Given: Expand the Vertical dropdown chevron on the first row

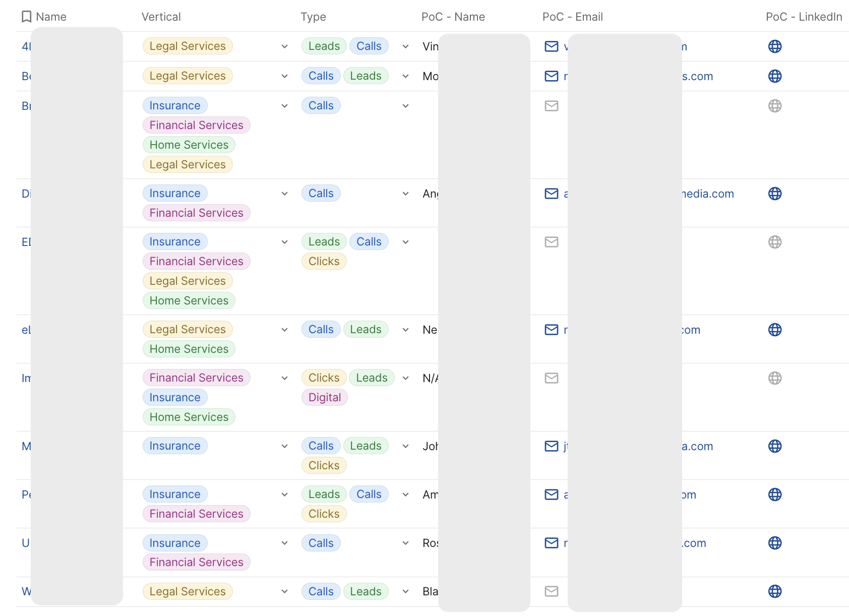Looking at the screenshot, I should coord(284,46).
